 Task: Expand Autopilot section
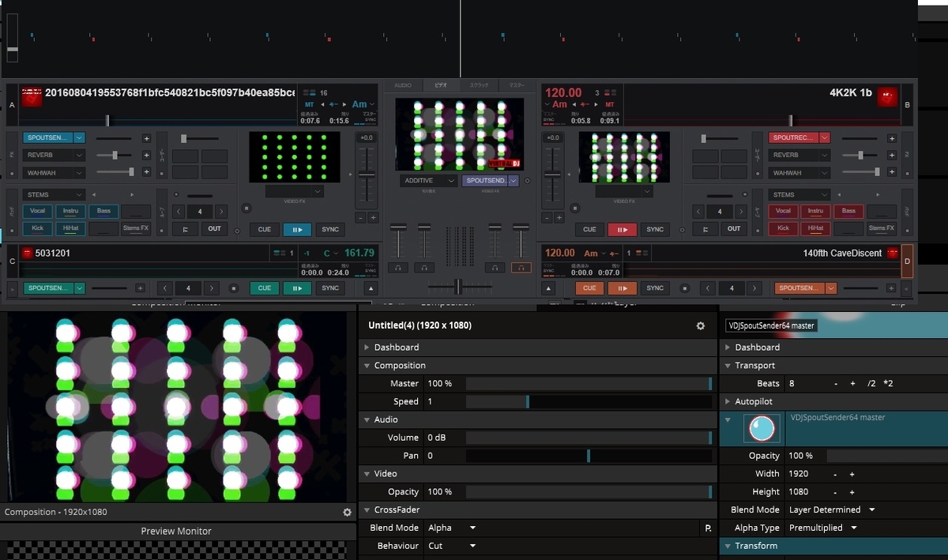728,401
